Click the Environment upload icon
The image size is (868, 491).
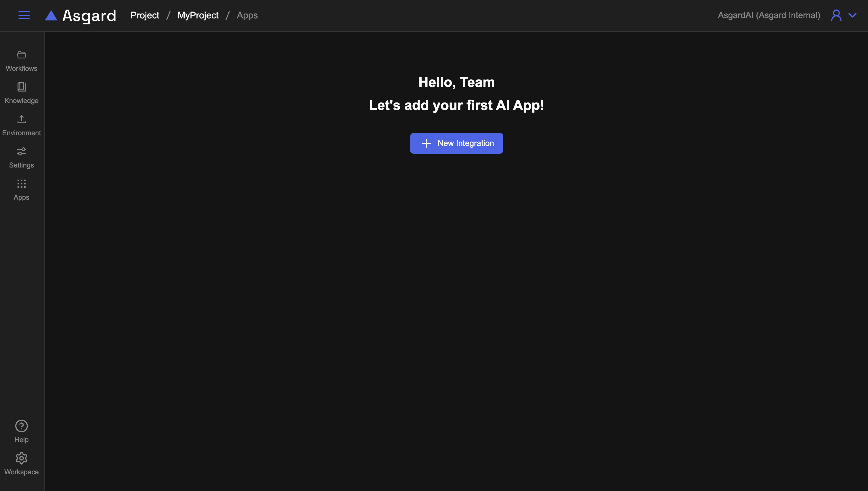pyautogui.click(x=22, y=119)
